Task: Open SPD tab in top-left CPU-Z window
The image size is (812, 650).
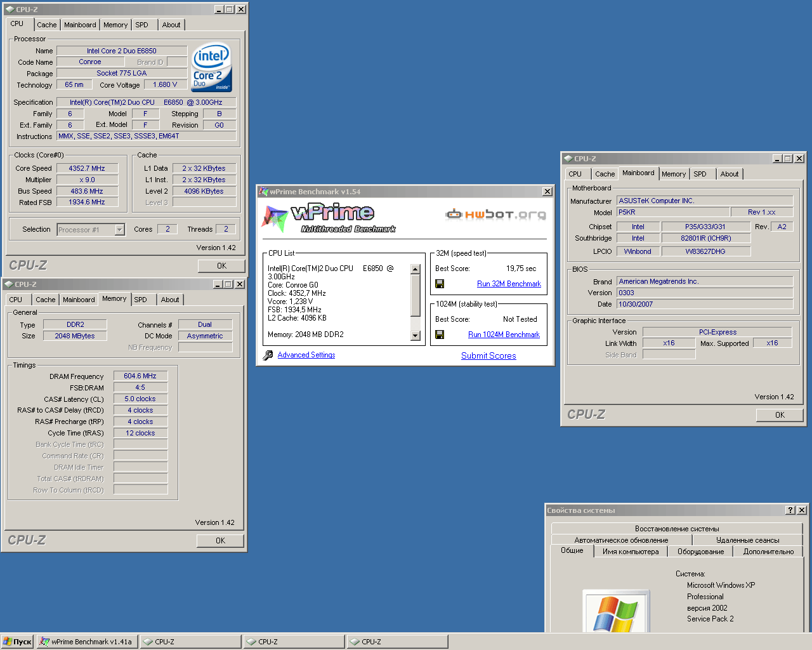Action: pyautogui.click(x=142, y=25)
